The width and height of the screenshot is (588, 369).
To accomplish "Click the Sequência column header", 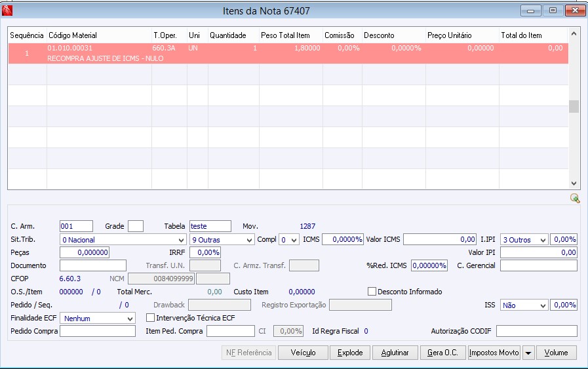I will (x=27, y=35).
